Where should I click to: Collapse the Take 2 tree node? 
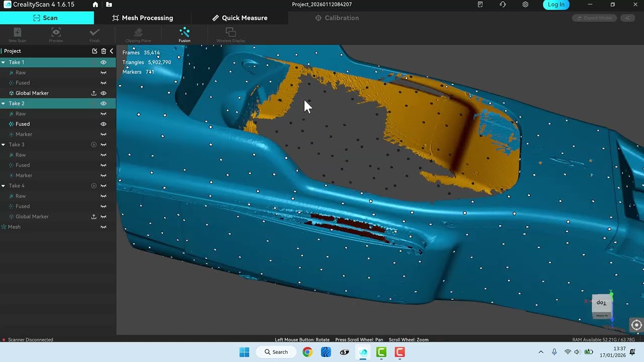[4, 104]
